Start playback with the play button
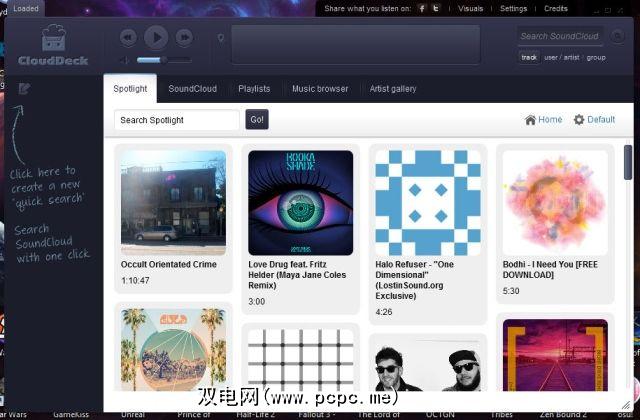Viewport: 640px width, 420px height. tap(156, 38)
